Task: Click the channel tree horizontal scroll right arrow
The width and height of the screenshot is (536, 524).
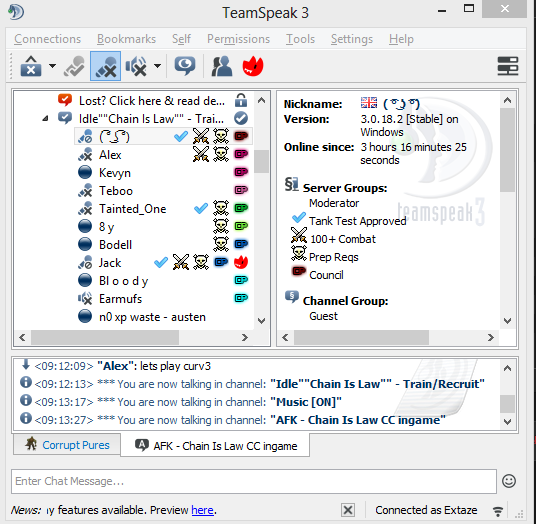Action: tap(245, 338)
